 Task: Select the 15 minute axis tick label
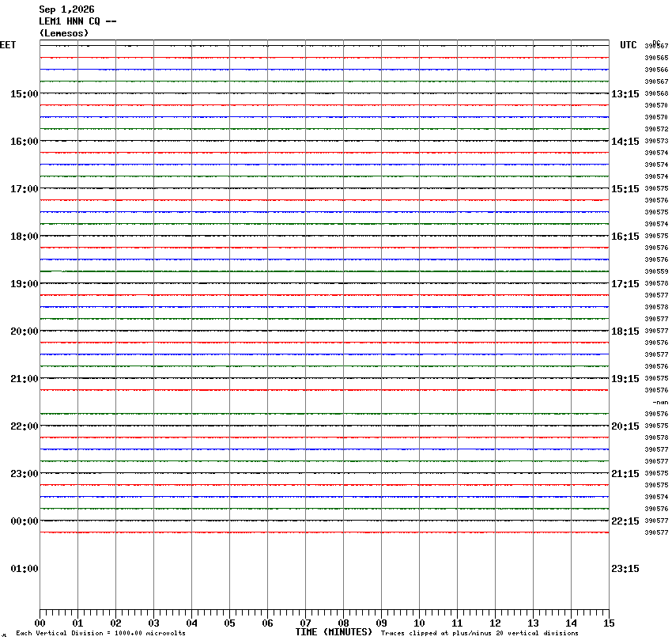(609, 623)
